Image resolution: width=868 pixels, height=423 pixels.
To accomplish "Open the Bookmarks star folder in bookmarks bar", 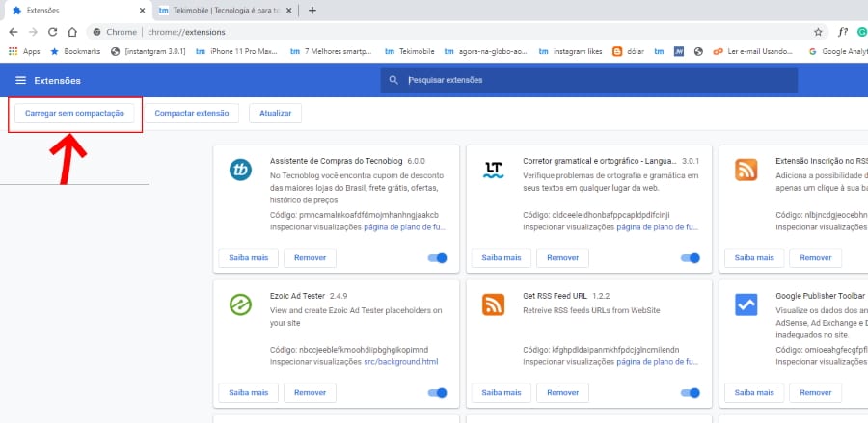I will click(75, 51).
